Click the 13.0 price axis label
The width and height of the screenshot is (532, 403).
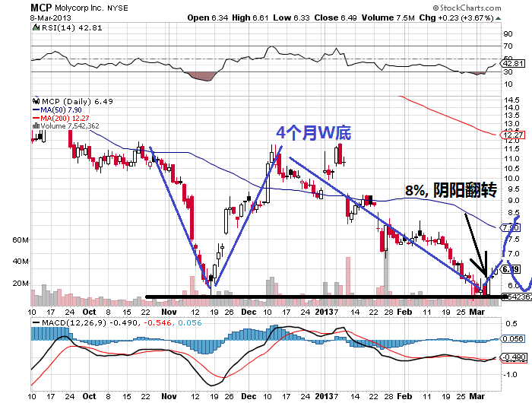[x=511, y=124]
